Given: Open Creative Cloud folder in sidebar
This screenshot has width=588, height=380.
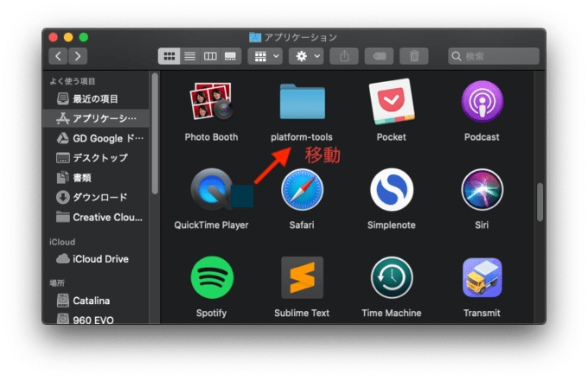Looking at the screenshot, I should coord(96,217).
